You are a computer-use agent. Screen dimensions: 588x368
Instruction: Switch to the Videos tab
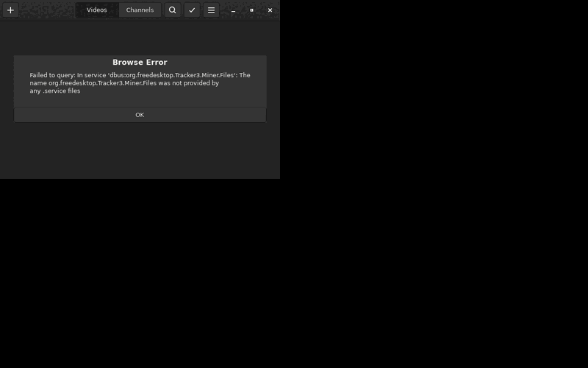[97, 10]
